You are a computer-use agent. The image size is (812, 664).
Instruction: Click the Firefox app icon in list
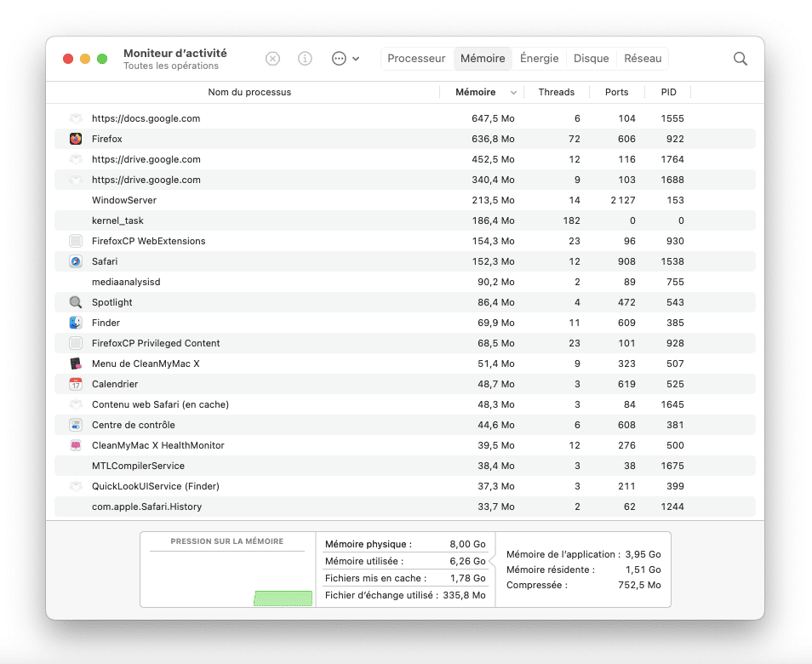[x=76, y=139]
